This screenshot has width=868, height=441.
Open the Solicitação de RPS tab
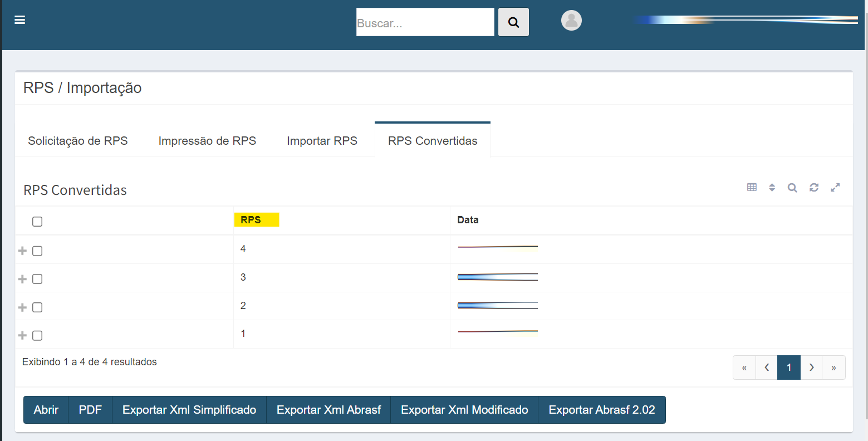pyautogui.click(x=78, y=141)
